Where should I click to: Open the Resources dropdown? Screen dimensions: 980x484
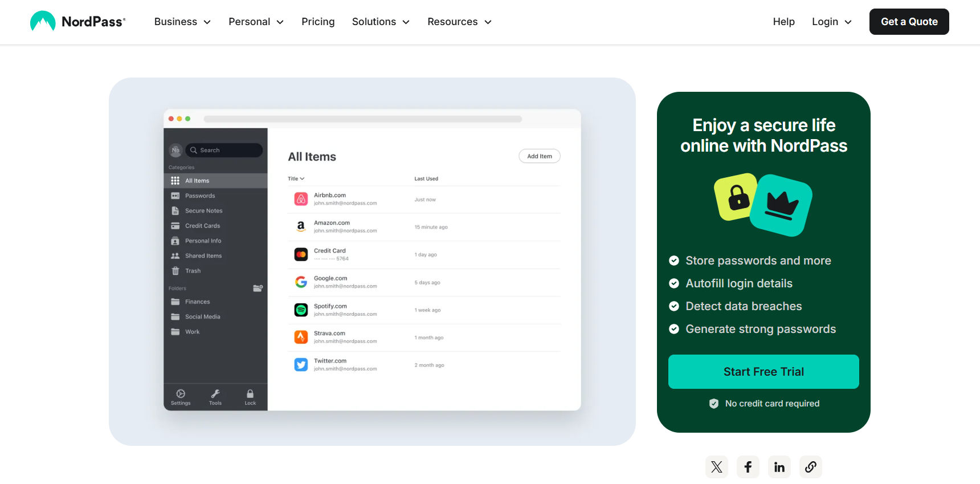point(459,22)
